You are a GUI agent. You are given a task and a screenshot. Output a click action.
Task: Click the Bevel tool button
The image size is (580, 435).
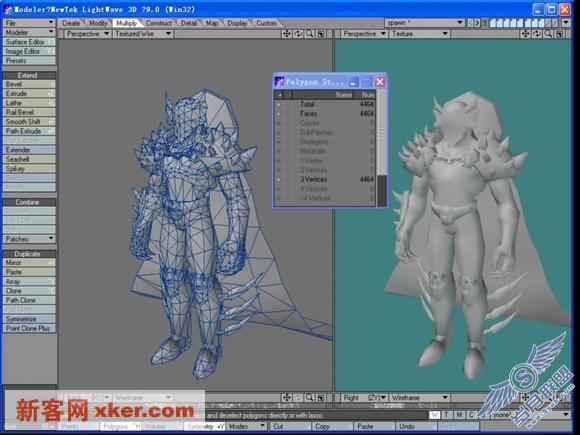pyautogui.click(x=29, y=84)
